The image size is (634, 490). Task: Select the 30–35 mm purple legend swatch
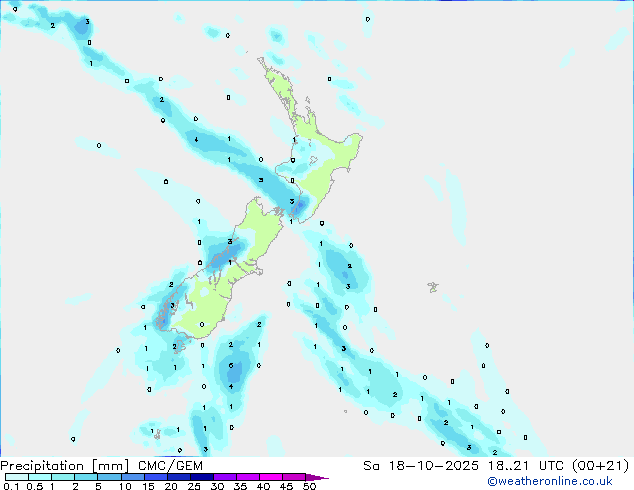pos(225,477)
